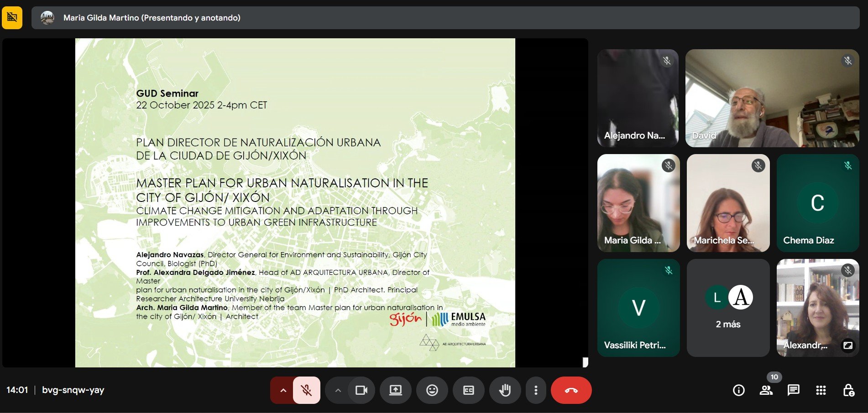Turn on your camera
The height and width of the screenshot is (413, 868).
tap(361, 390)
